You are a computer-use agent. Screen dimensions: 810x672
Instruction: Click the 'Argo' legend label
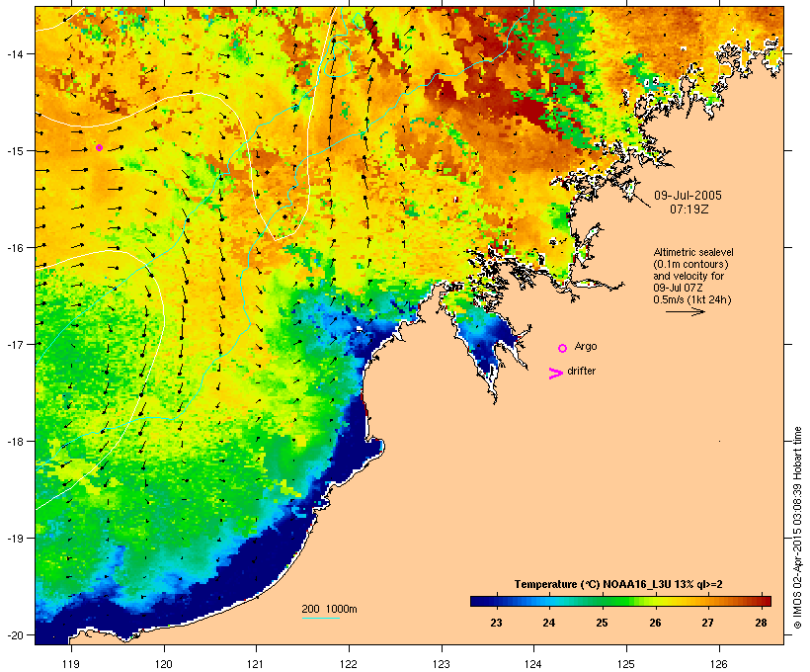pos(586,346)
